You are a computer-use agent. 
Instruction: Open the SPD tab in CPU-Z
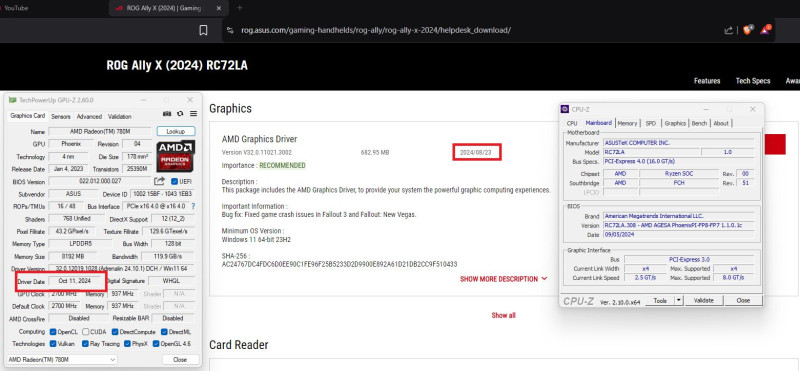click(x=651, y=123)
